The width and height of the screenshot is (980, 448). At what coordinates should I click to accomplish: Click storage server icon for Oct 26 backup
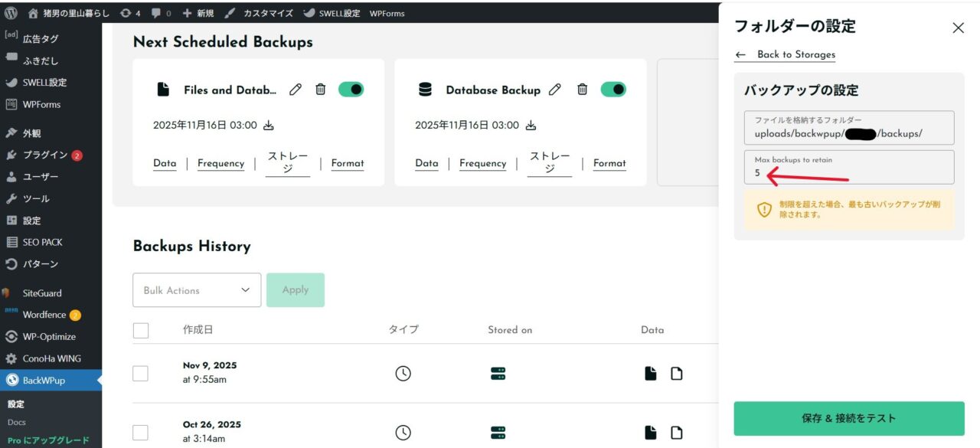pos(498,433)
